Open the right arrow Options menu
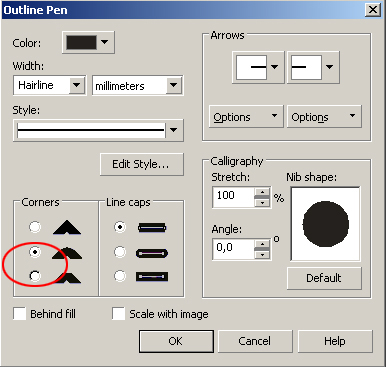Viewport: 386px width, 367px height. 324,117
